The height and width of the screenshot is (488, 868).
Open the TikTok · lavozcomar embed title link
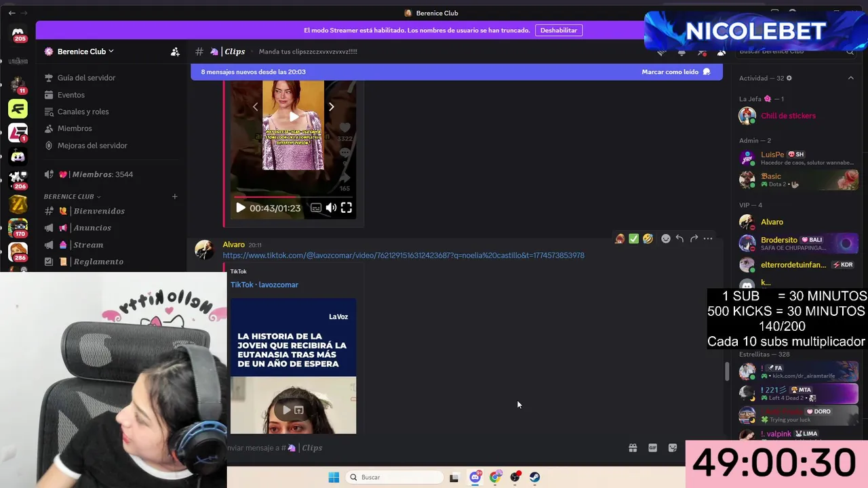pos(264,285)
